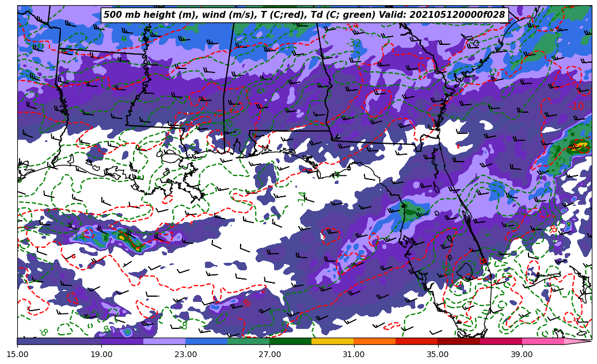Viewport: 597px width, 364px height.
Task: Click the 15.00 colorbar tick label
Action: pos(17,354)
